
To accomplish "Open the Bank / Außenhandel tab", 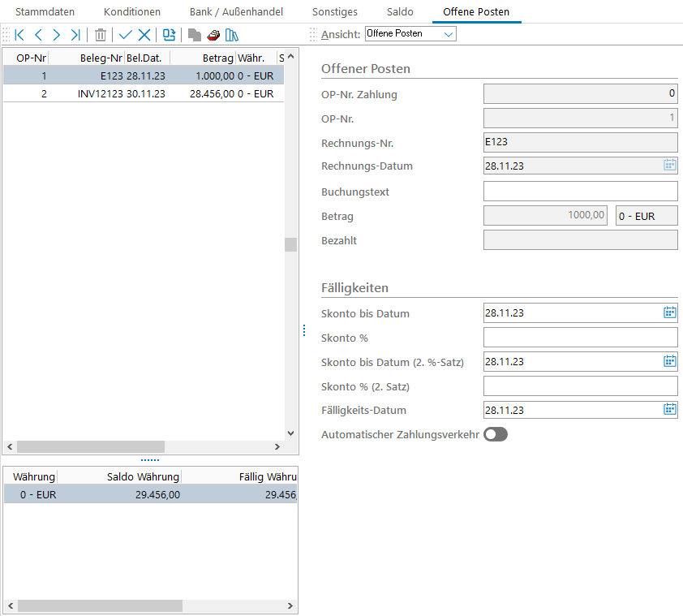I will pyautogui.click(x=236, y=12).
